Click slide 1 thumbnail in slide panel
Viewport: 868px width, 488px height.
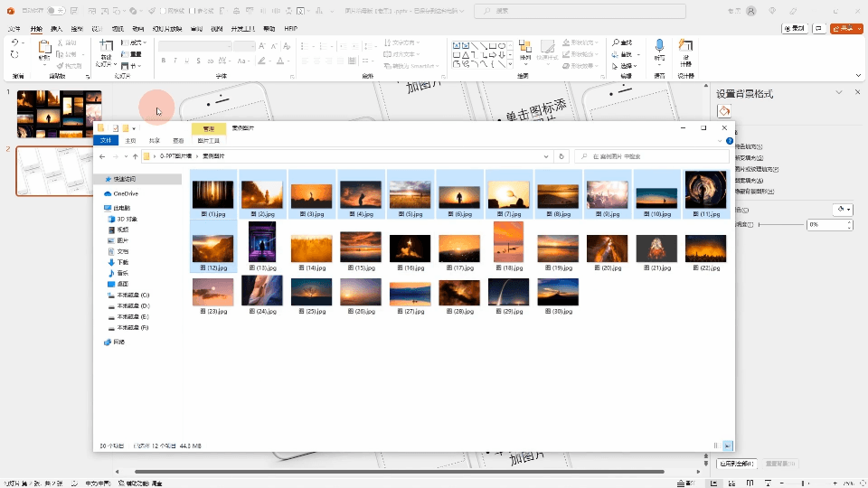pos(60,114)
